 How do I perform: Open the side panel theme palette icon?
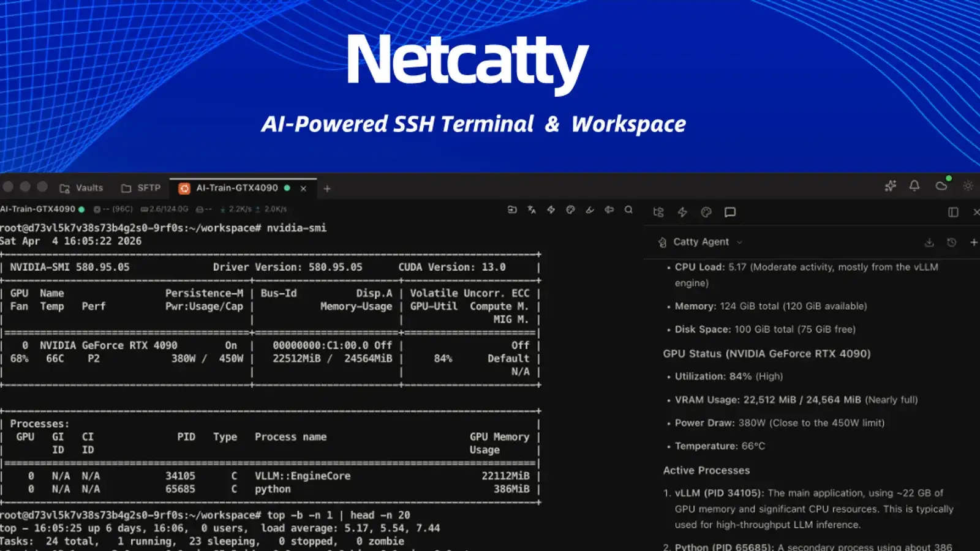pos(706,212)
